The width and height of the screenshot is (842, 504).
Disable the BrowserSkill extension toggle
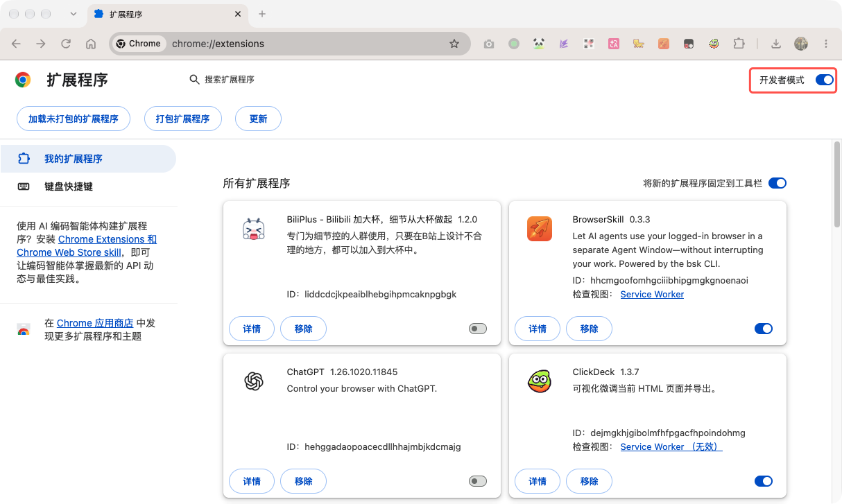pos(764,329)
